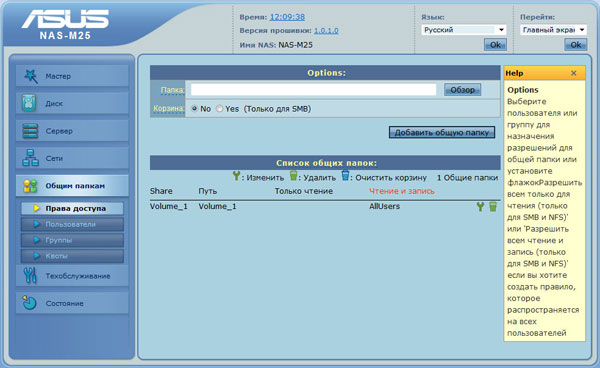Delete the Volume_1 share via trash icon
600x368 pixels.
[493, 207]
